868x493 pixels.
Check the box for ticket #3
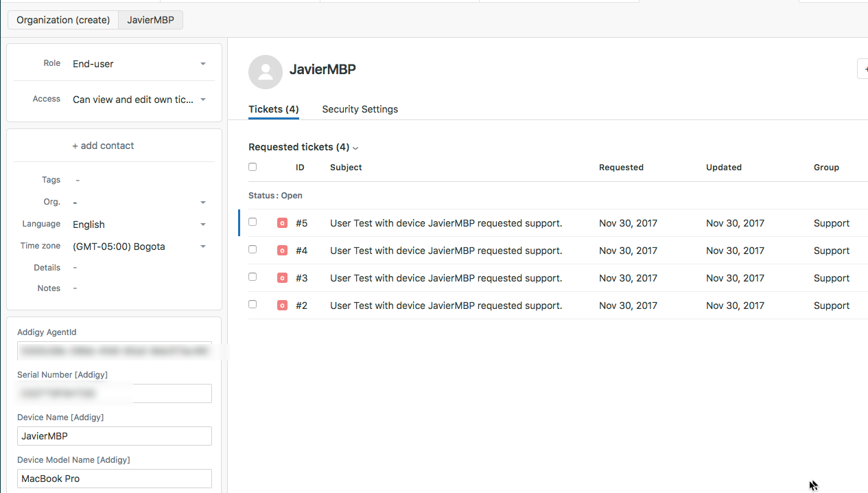click(x=253, y=277)
